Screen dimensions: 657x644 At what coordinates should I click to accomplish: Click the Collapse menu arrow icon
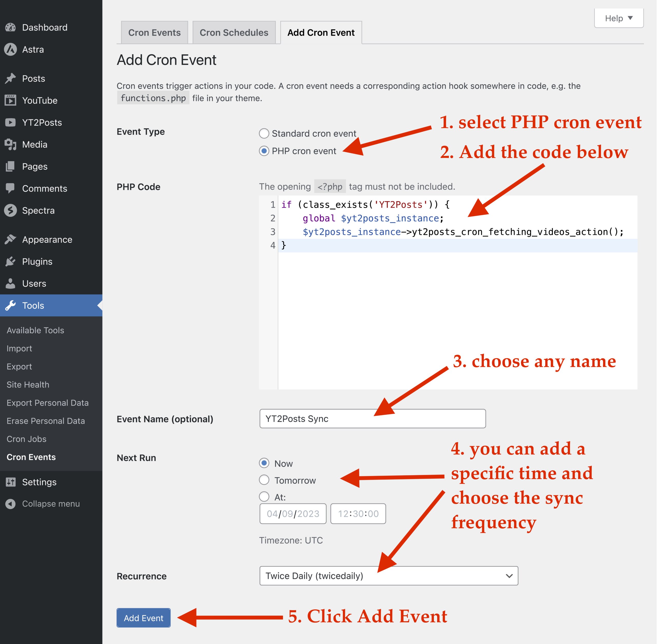pyautogui.click(x=11, y=504)
